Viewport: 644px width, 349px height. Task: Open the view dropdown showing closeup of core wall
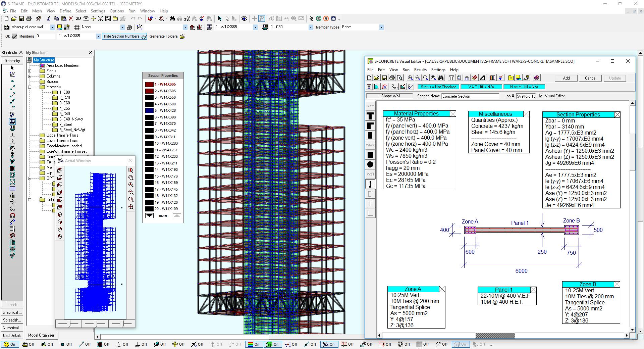[x=52, y=27]
